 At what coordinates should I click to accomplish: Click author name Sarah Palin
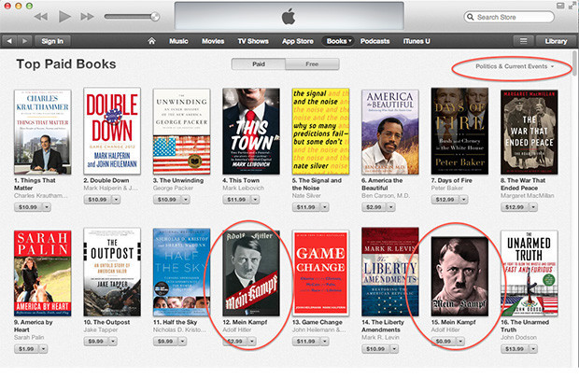(29, 337)
